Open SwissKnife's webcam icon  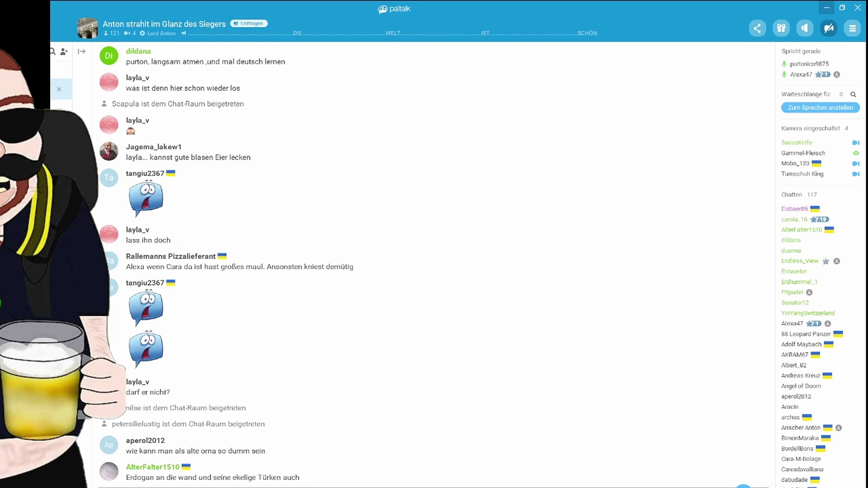[x=855, y=143]
